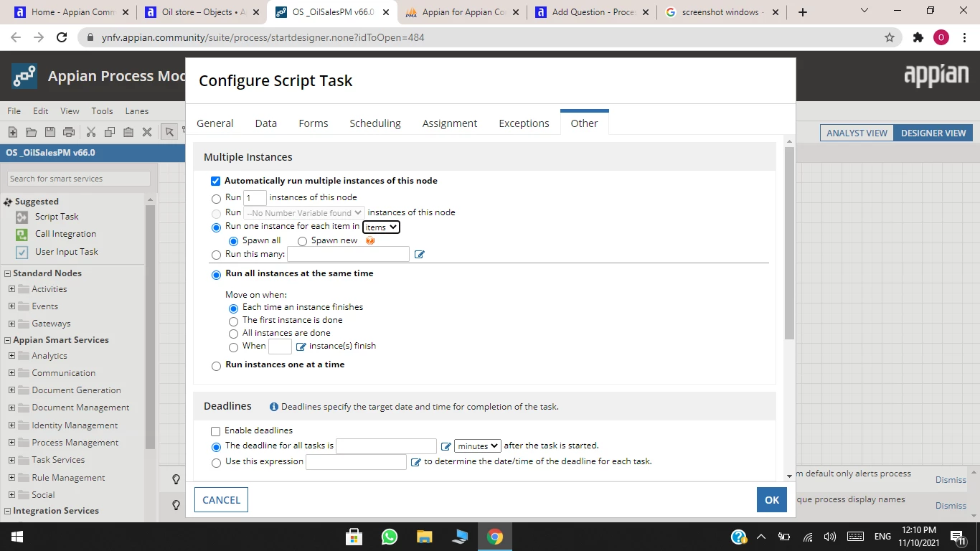The height and width of the screenshot is (551, 980).
Task: Click the Save floppy disk toolbar icon
Action: (50, 132)
